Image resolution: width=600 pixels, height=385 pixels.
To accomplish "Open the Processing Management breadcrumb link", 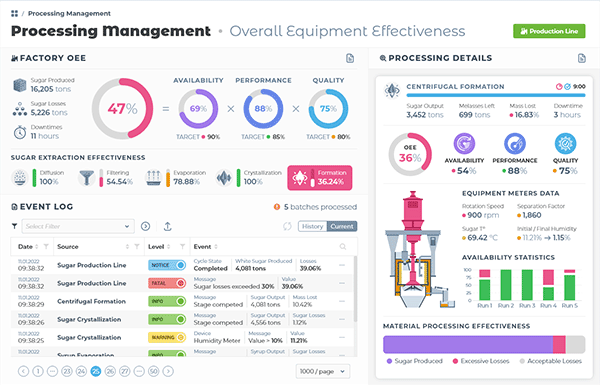I will tap(69, 14).
